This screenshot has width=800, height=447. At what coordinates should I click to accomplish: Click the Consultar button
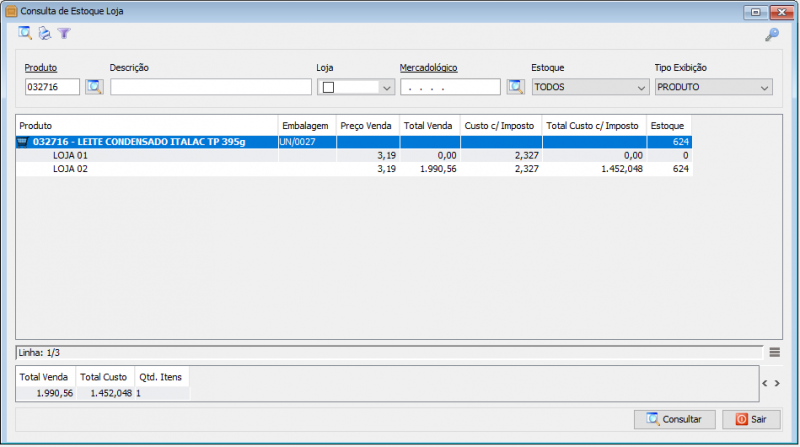675,419
